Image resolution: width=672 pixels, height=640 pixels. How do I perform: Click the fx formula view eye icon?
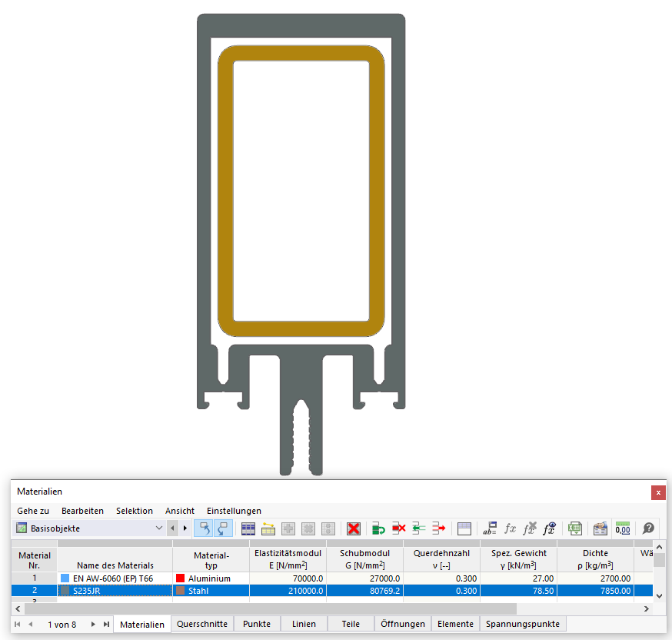(x=550, y=528)
